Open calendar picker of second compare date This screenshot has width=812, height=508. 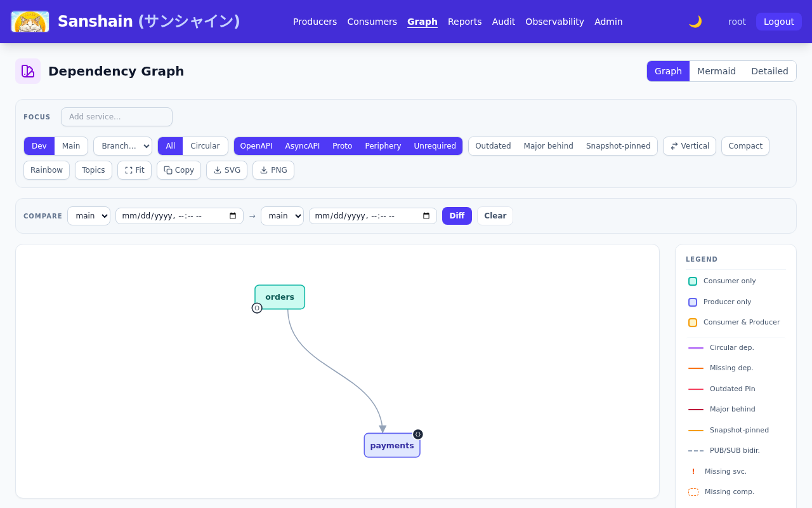426,216
